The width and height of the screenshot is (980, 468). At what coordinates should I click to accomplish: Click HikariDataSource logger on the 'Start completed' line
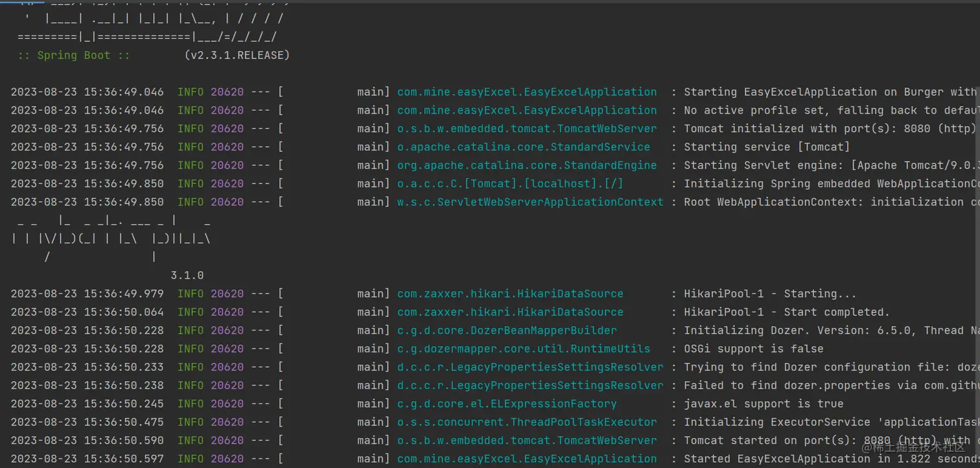point(510,312)
